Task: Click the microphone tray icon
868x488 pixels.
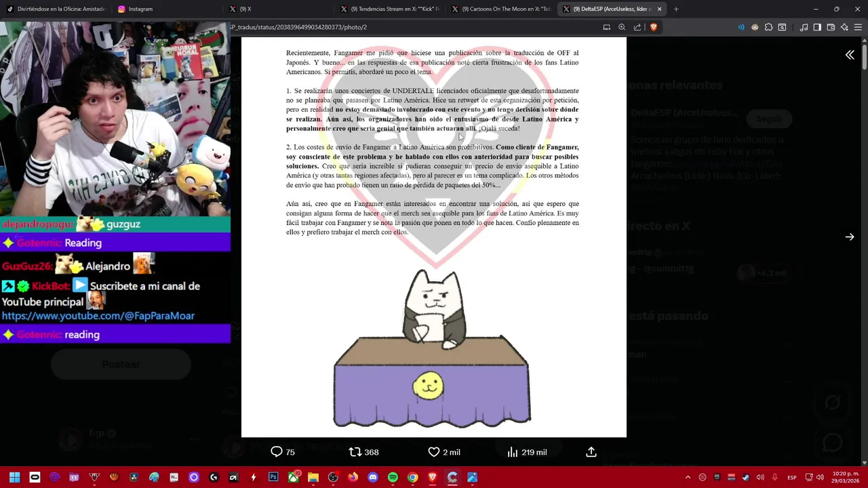Action: point(774,477)
